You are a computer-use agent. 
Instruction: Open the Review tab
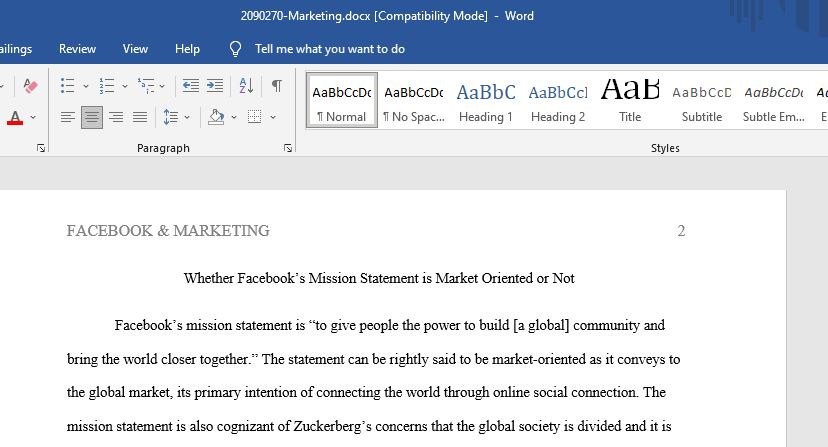(x=78, y=49)
